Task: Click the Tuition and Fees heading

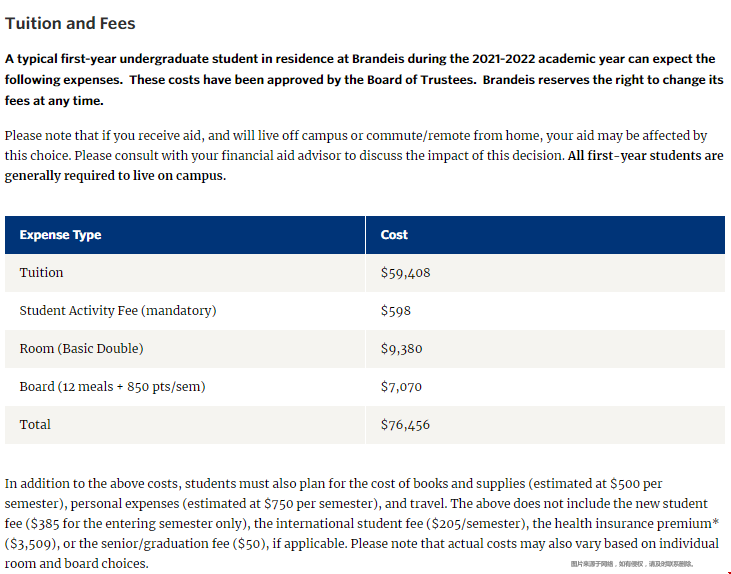Action: (70, 23)
